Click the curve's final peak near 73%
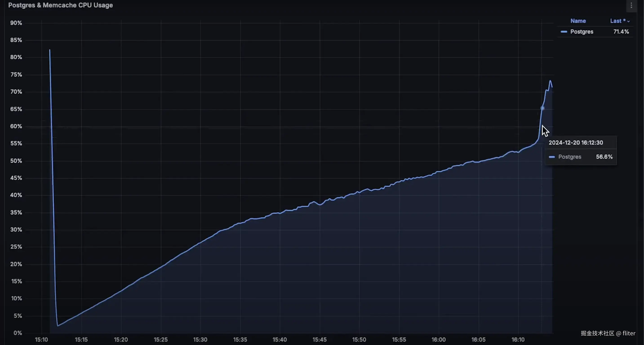The width and height of the screenshot is (644, 345). (550, 81)
